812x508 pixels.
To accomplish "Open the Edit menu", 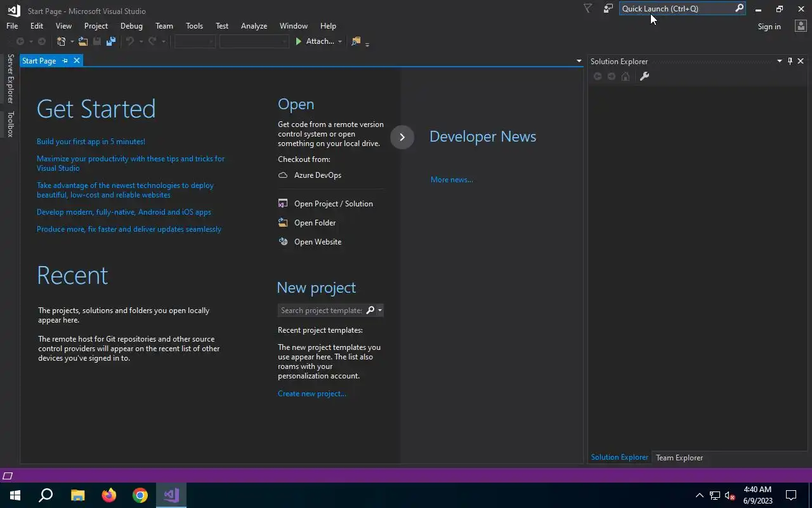I will tap(37, 26).
